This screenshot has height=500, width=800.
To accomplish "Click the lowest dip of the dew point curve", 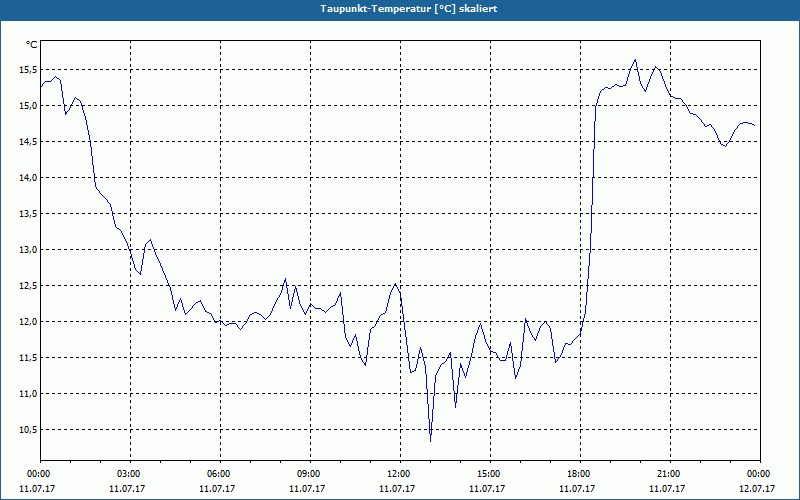I will point(431,441).
